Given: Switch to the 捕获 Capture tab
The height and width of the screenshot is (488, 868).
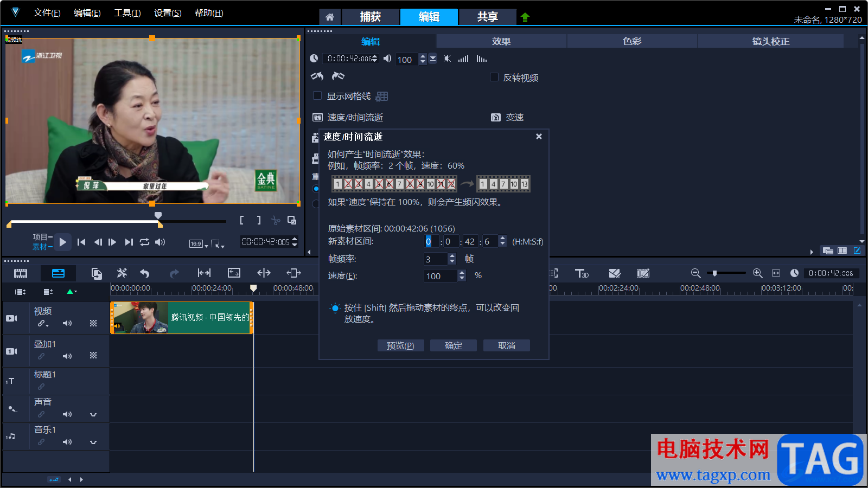Looking at the screenshot, I should pyautogui.click(x=371, y=17).
